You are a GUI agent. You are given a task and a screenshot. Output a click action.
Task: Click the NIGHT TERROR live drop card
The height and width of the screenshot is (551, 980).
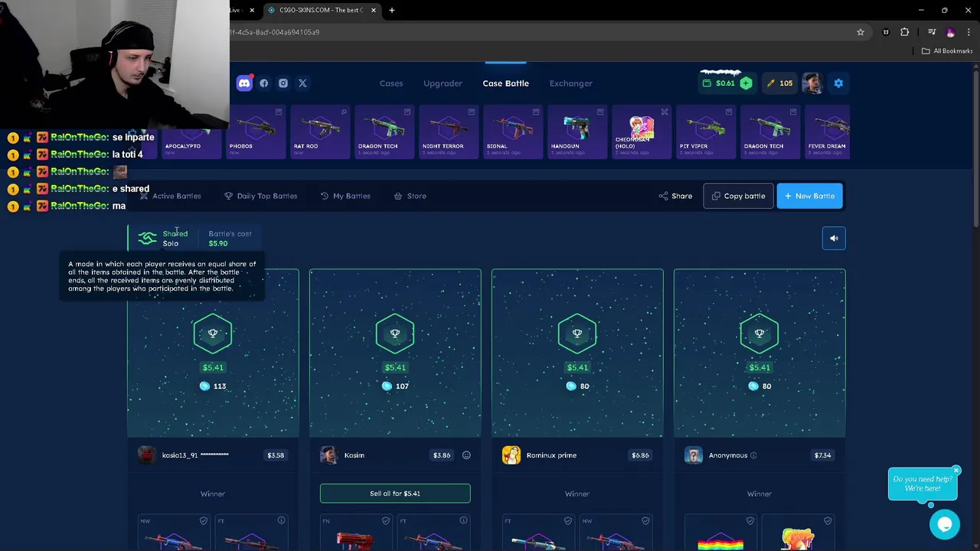448,132
